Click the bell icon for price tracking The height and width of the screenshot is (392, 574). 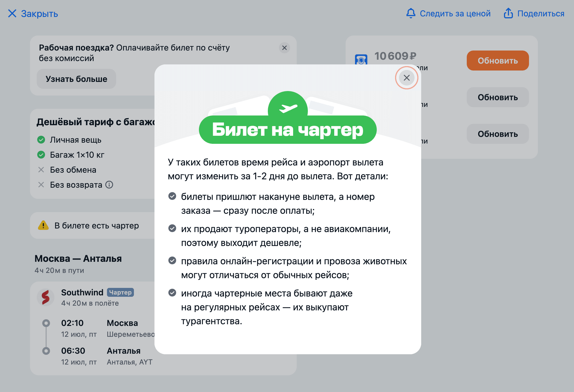(411, 13)
